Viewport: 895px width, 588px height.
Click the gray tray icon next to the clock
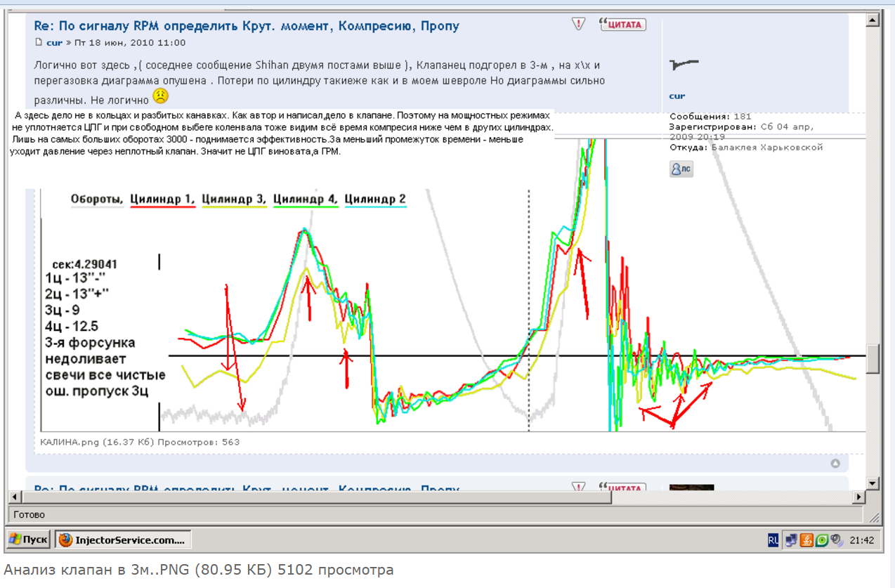pyautogui.click(x=836, y=540)
